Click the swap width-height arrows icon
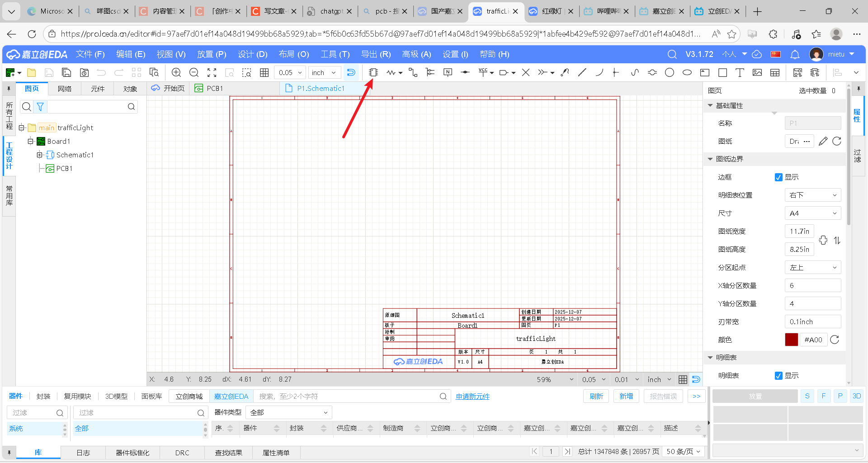 tap(837, 241)
